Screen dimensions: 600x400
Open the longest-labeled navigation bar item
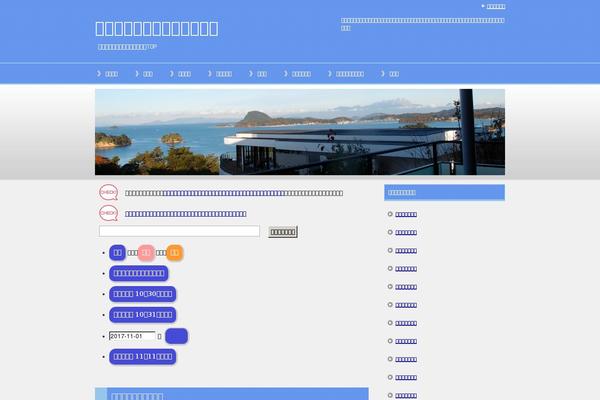(346, 74)
